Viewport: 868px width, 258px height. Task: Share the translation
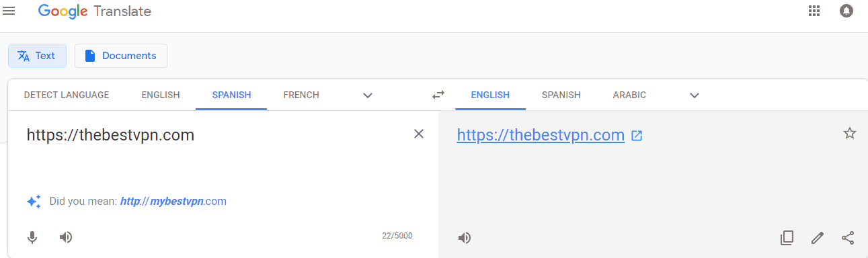point(848,238)
